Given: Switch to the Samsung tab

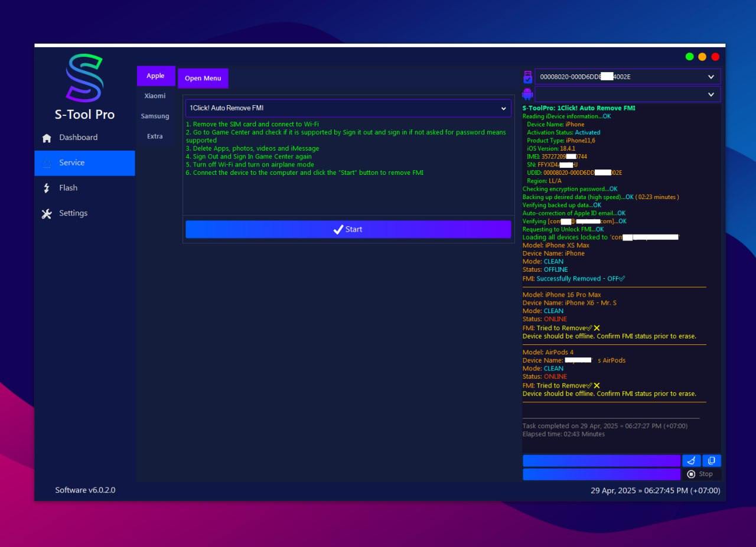Looking at the screenshot, I should 155,116.
